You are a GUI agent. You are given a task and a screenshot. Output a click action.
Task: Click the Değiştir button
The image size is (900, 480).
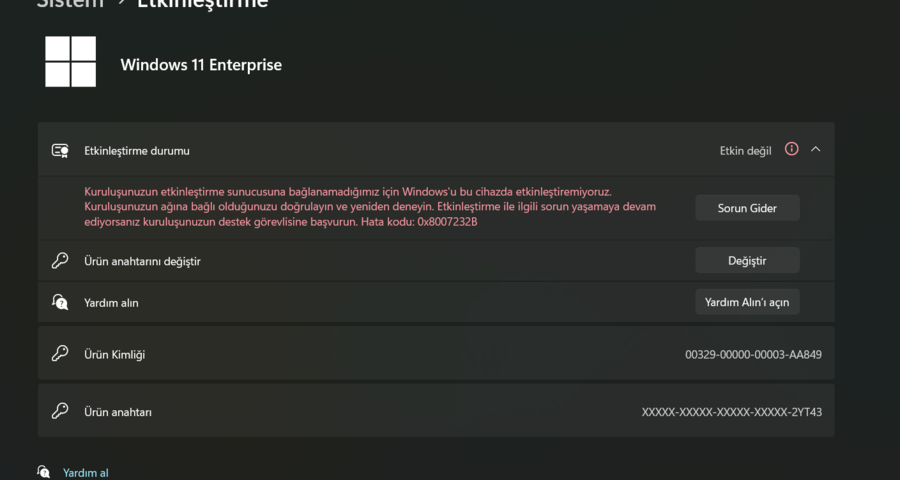[747, 261]
